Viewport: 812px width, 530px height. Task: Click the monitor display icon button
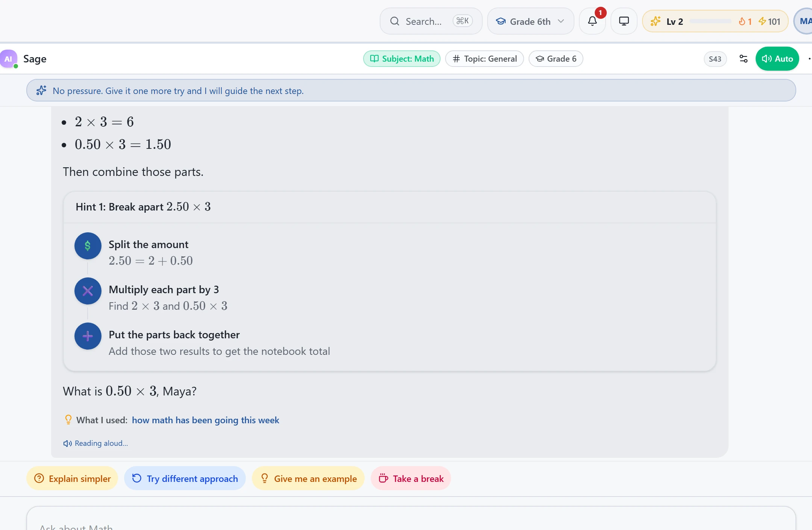tap(624, 21)
